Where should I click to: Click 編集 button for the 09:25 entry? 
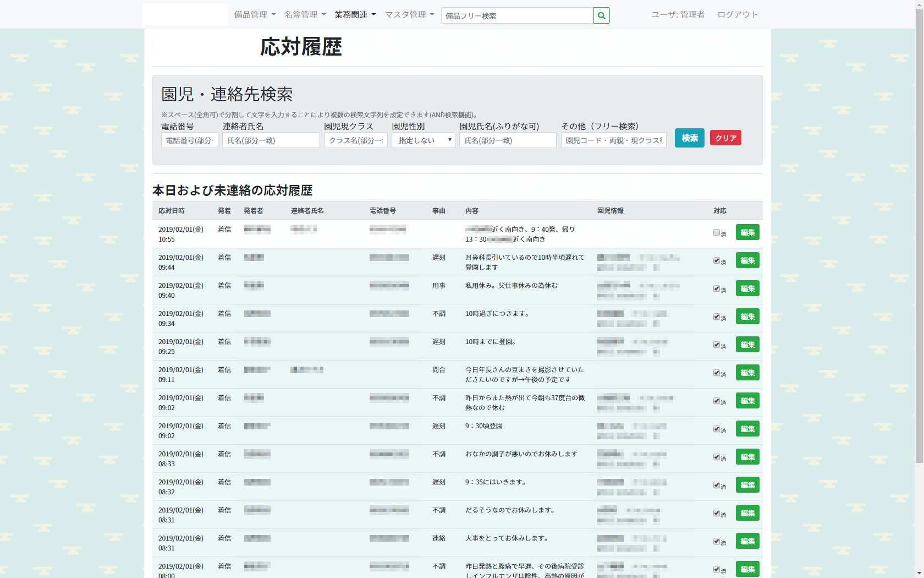(x=747, y=345)
